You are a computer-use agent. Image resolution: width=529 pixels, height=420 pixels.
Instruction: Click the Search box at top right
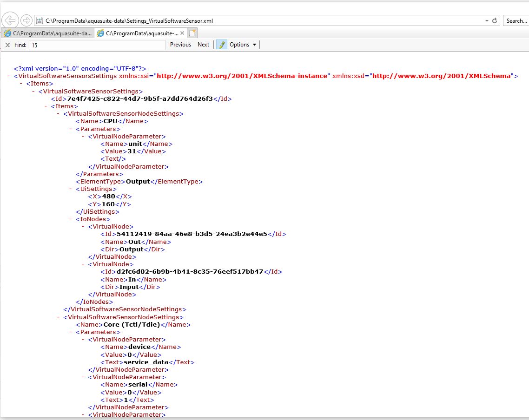[x=516, y=20]
